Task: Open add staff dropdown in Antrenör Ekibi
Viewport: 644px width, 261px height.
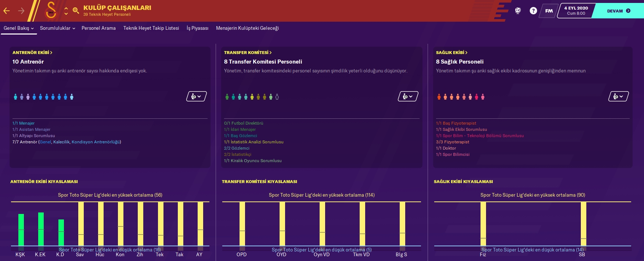Action: [196, 96]
